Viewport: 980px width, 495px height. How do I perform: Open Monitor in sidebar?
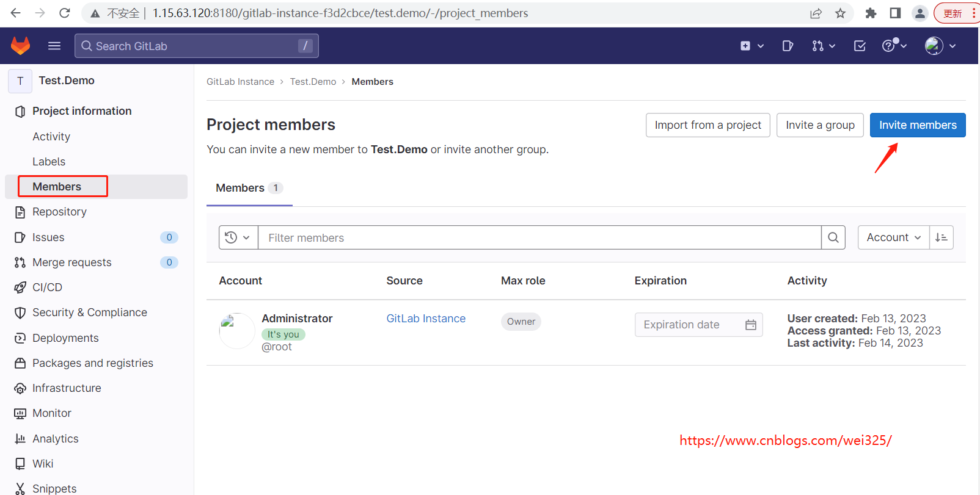52,413
